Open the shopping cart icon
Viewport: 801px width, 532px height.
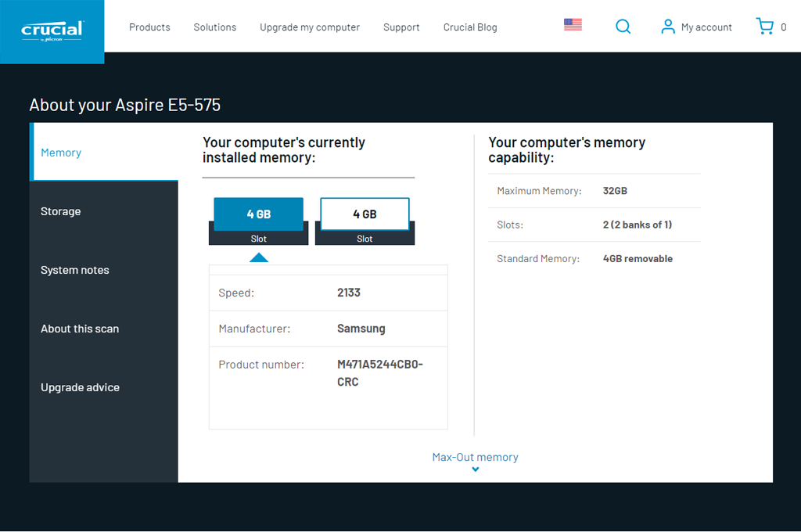[x=764, y=26]
